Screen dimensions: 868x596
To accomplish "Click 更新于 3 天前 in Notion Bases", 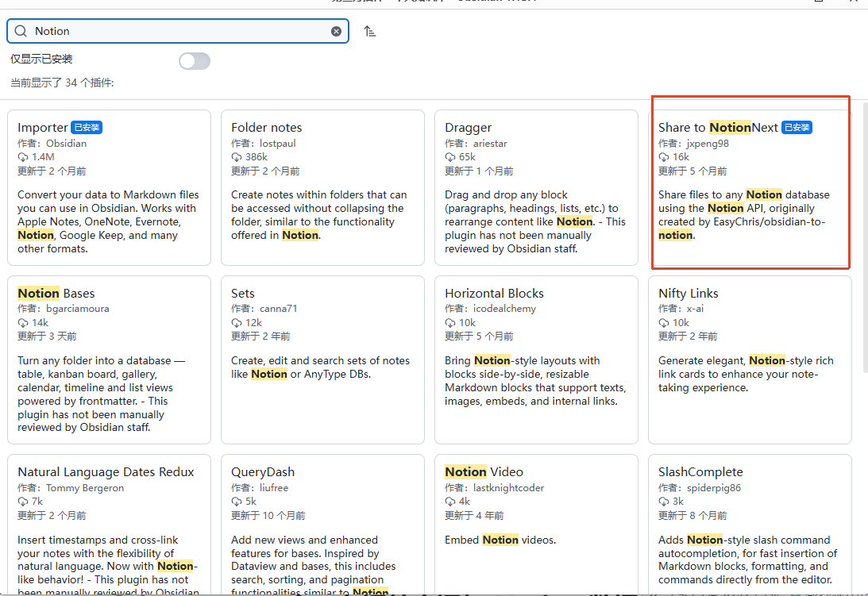I will [x=47, y=336].
